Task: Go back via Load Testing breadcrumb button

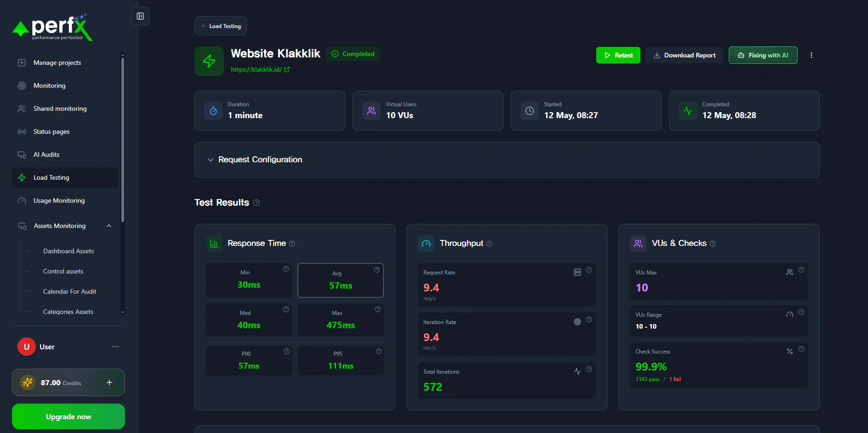Action: tap(221, 26)
